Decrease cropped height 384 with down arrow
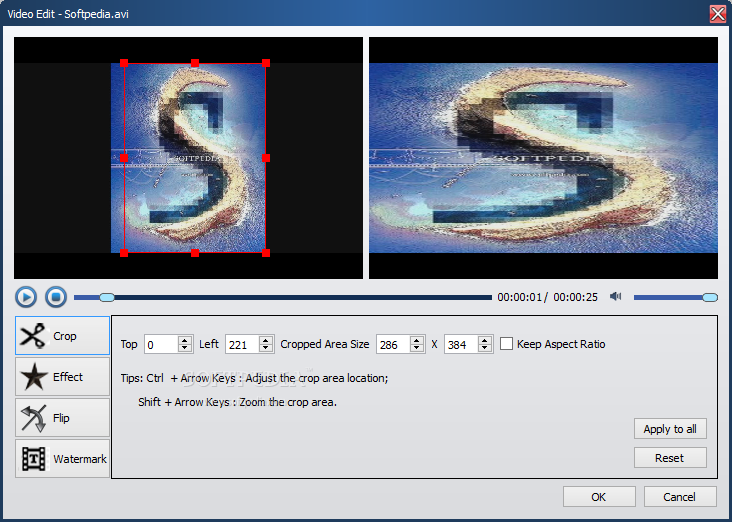The height and width of the screenshot is (522, 732). tap(485, 348)
